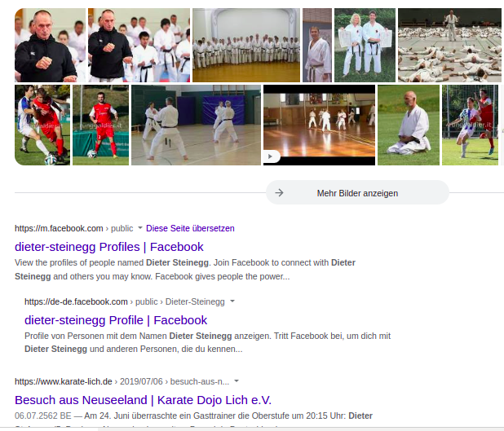504x431 pixels.
Task: Open the dieter-steinegg Profiles | Facebook result
Action: (x=108, y=246)
